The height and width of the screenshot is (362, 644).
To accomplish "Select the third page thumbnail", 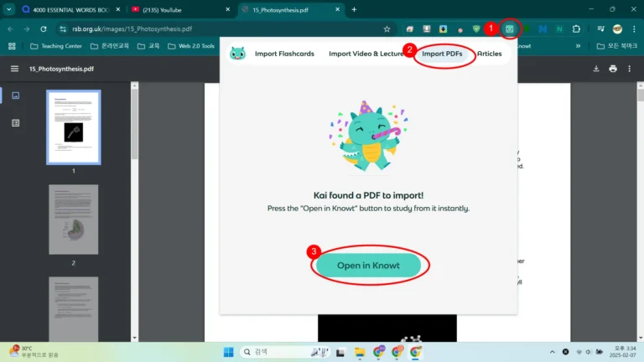I will (74, 309).
